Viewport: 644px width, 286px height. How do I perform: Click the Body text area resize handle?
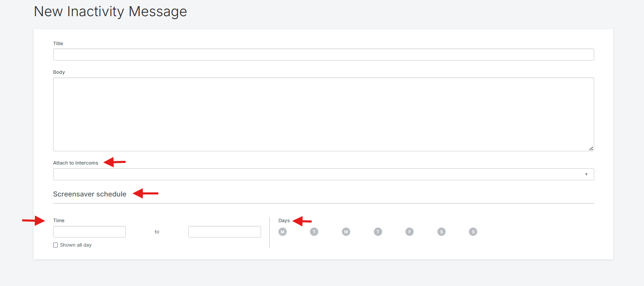[x=591, y=148]
